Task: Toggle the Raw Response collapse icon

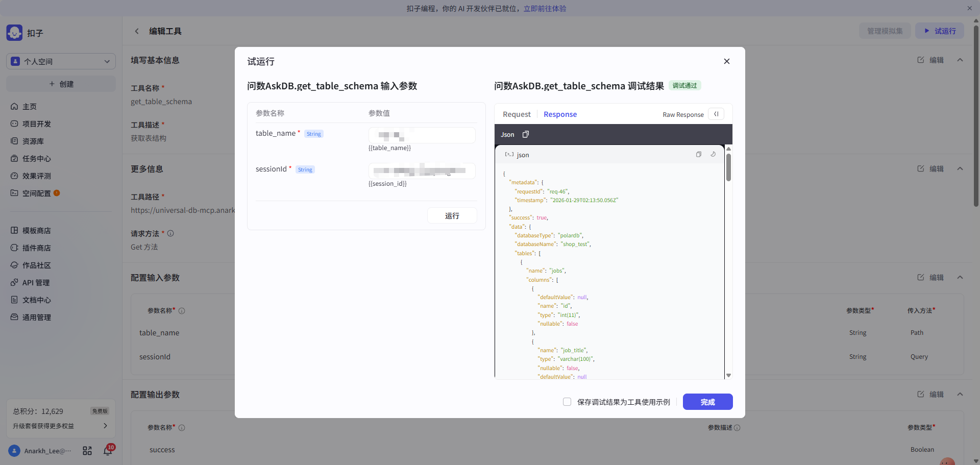Action: click(716, 114)
